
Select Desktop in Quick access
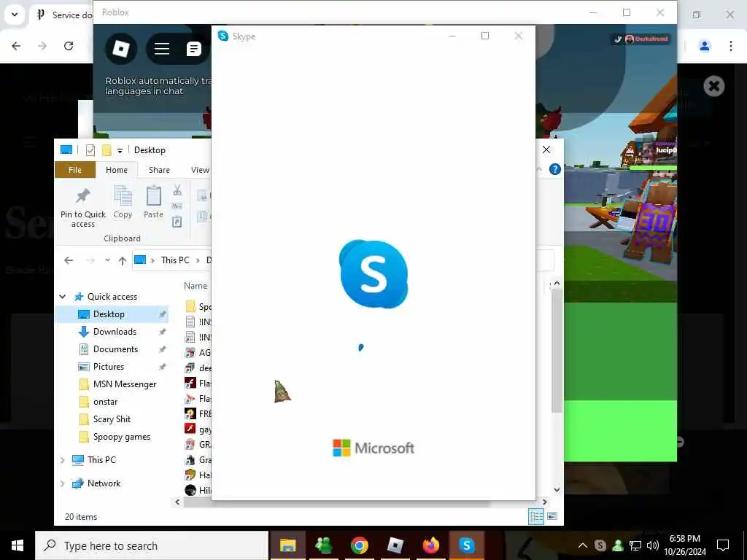pos(112,314)
